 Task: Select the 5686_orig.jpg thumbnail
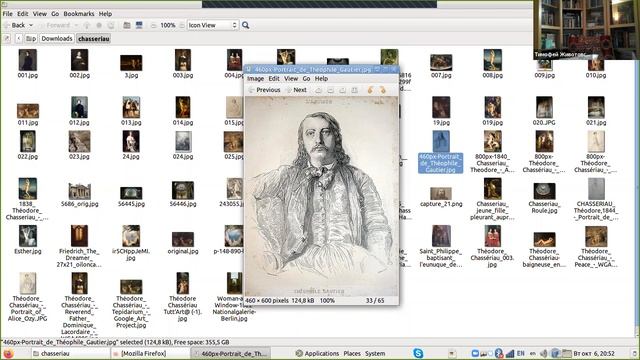79,191
